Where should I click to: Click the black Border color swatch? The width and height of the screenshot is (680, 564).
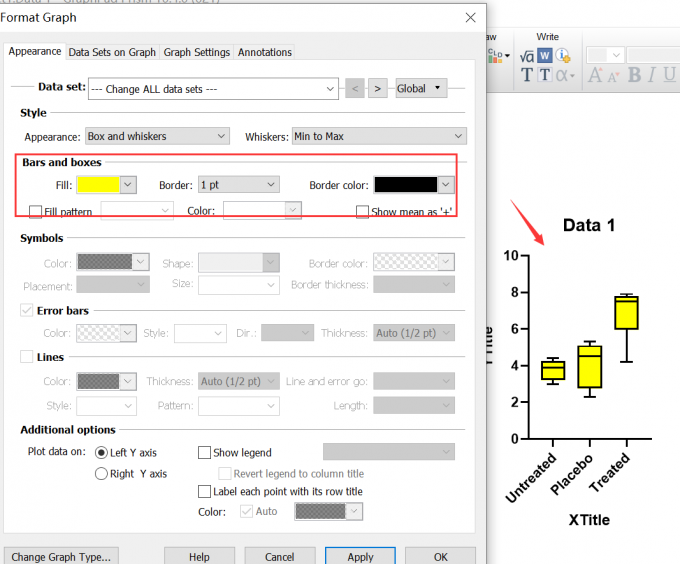(406, 185)
